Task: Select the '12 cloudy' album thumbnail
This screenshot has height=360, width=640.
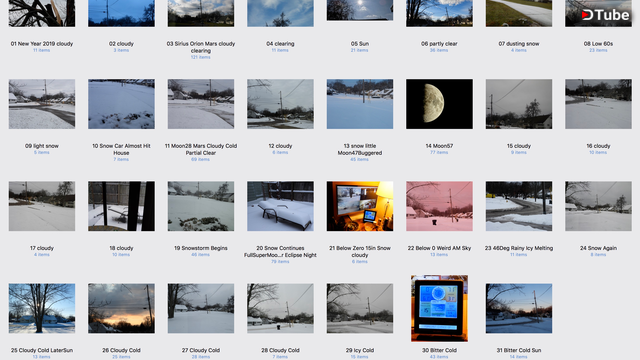Action: [280, 104]
